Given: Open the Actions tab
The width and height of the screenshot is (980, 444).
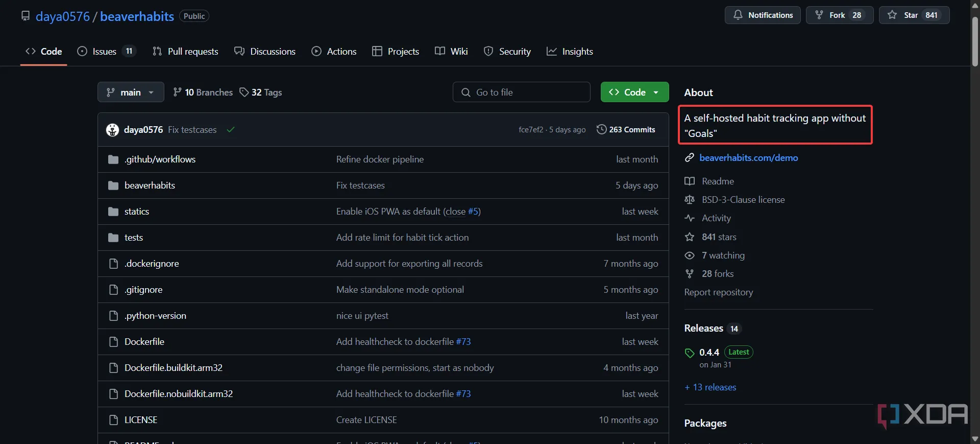Looking at the screenshot, I should click(x=334, y=52).
